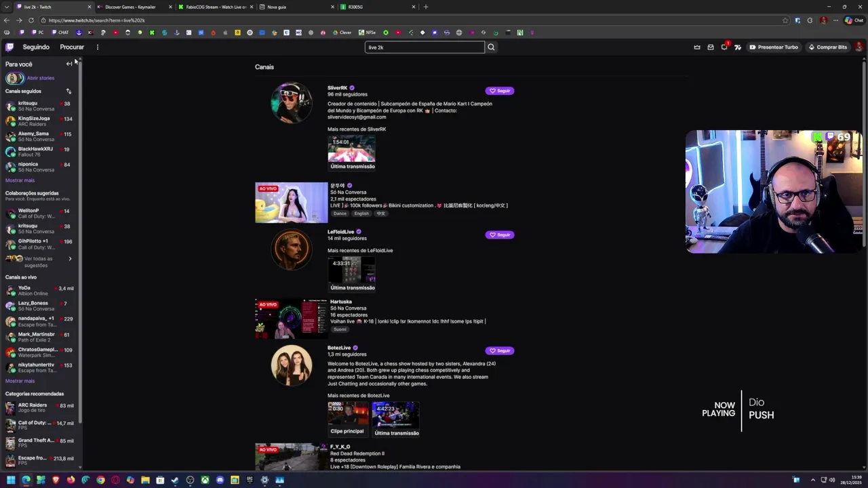The height and width of the screenshot is (488, 868).
Task: Open the WelitonP suggested collaboration
Action: 41,213
